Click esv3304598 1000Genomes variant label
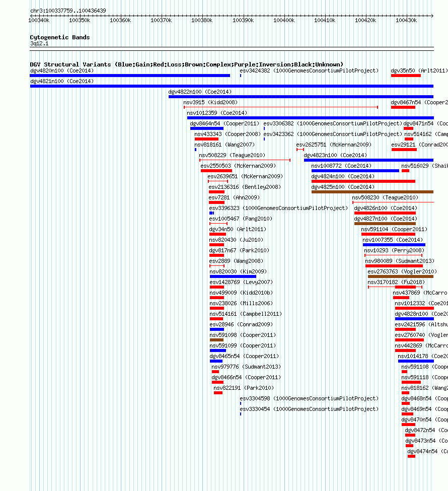Viewport: 448px width, 491px height. coord(309,399)
